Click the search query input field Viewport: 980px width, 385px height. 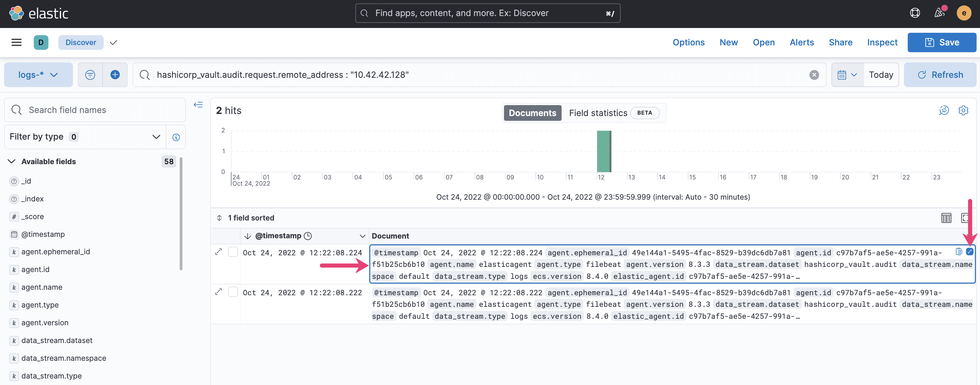point(475,74)
